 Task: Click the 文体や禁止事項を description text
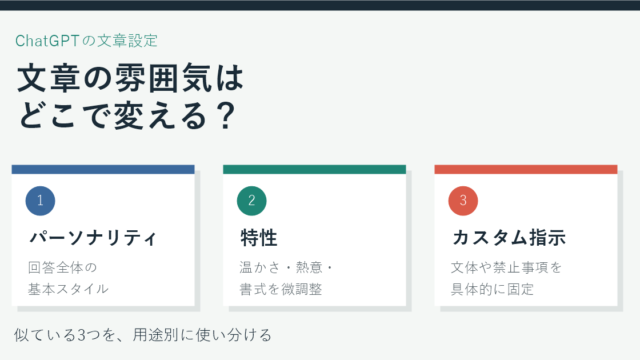[506, 268]
